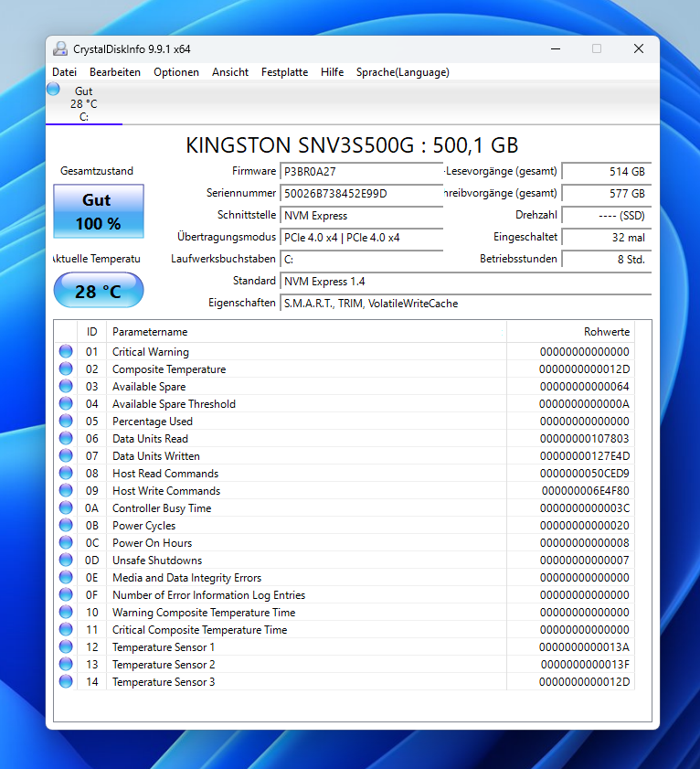Click the Eigenschaften field with S.M.A.R.T., TRIM
The width and height of the screenshot is (700, 769).
[465, 304]
